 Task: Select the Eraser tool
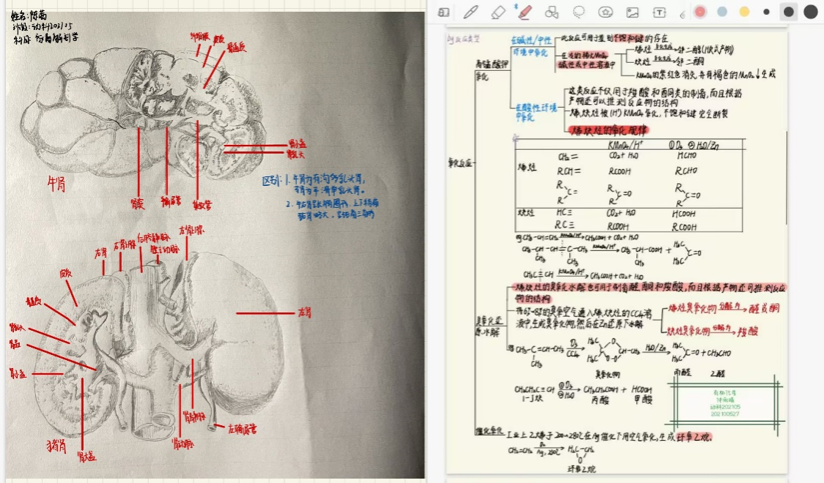coord(498,12)
